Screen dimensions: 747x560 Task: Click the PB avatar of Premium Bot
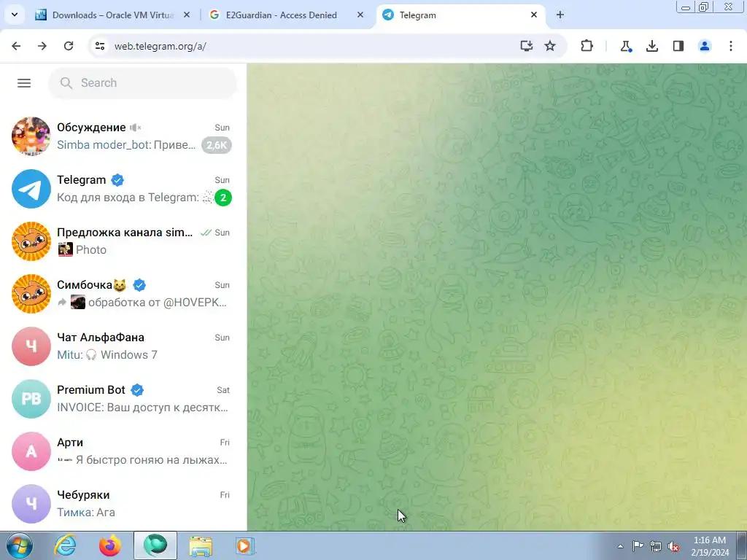pos(31,399)
